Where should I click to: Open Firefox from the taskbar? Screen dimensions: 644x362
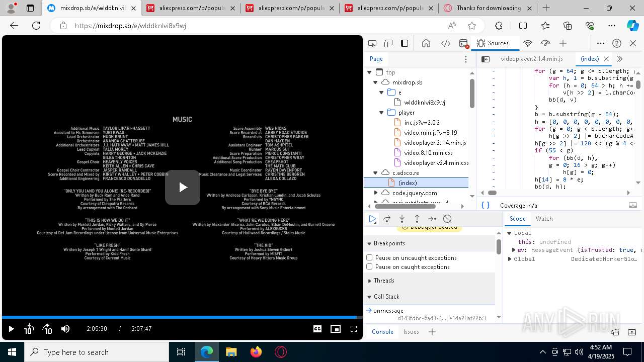(x=256, y=352)
